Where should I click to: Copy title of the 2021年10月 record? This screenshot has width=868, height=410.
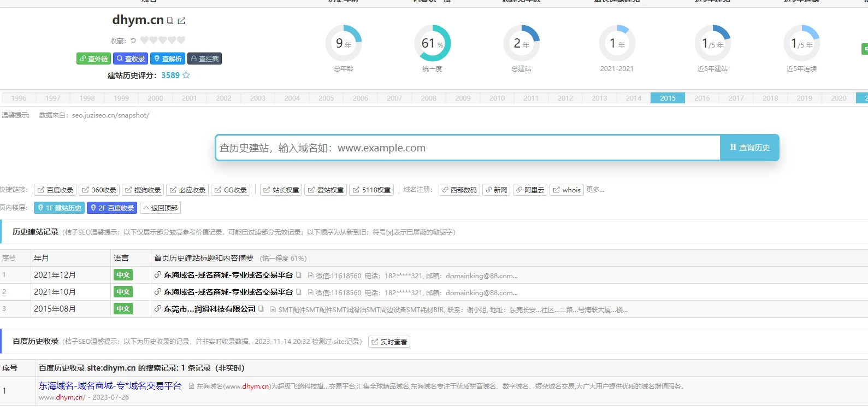coord(299,292)
